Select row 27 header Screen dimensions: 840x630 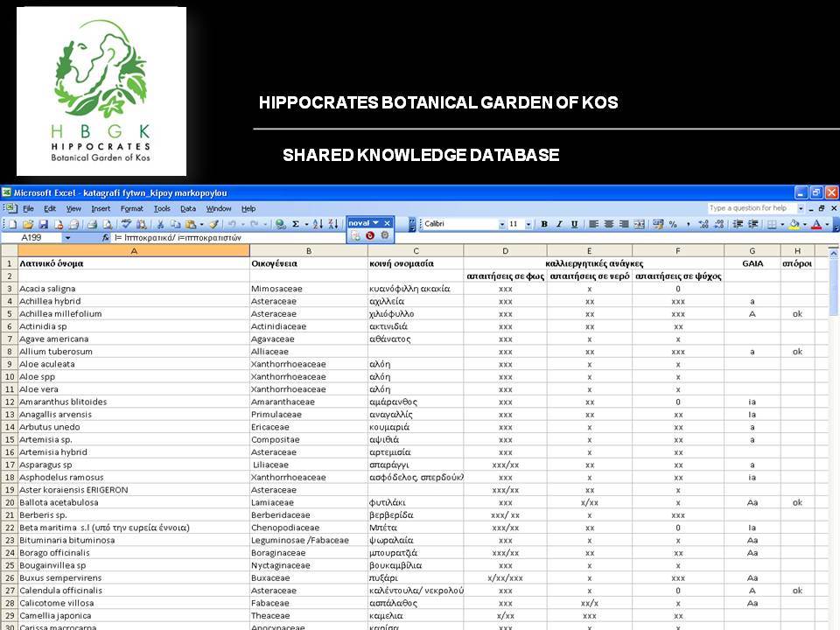(9, 591)
